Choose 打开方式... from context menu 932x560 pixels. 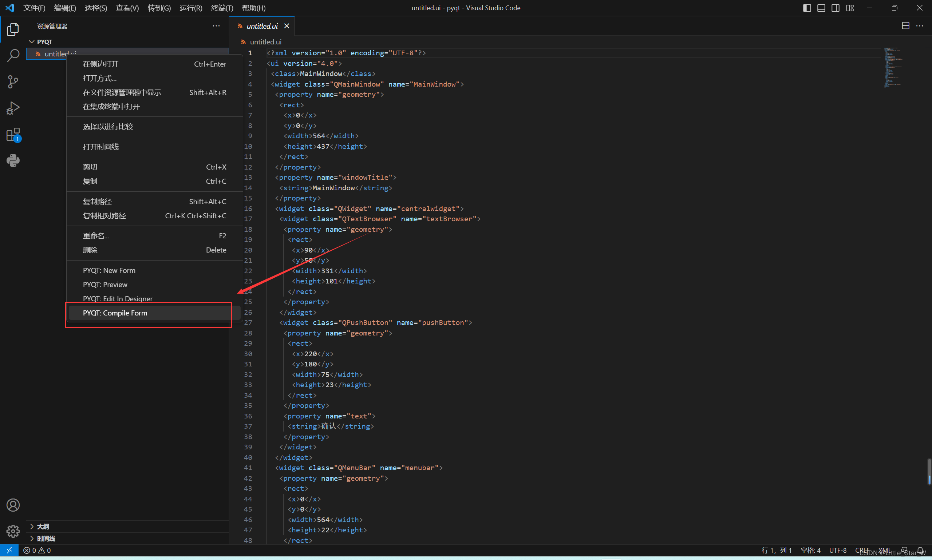pos(154,78)
